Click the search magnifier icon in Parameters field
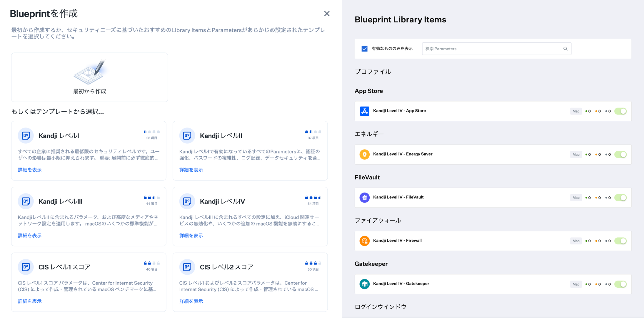 click(x=565, y=49)
